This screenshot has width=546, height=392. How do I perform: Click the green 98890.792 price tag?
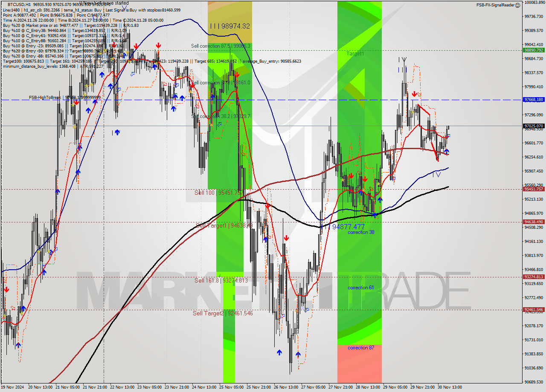point(534,50)
